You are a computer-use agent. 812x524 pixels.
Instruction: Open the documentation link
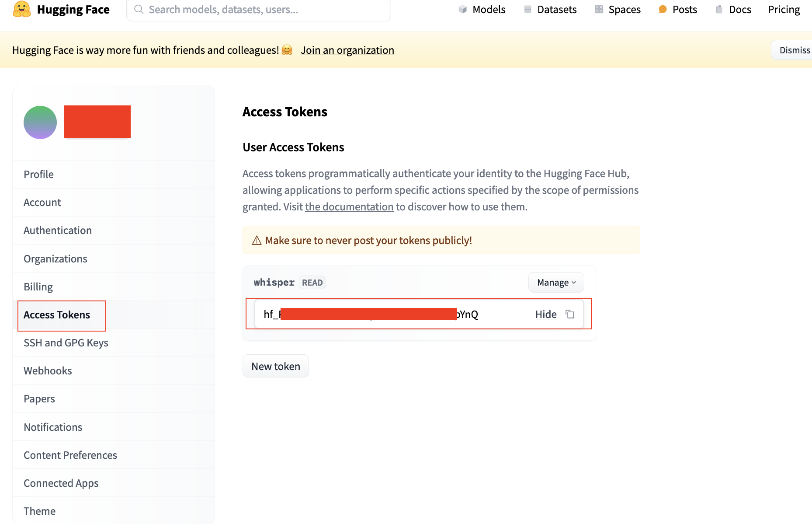tap(349, 206)
